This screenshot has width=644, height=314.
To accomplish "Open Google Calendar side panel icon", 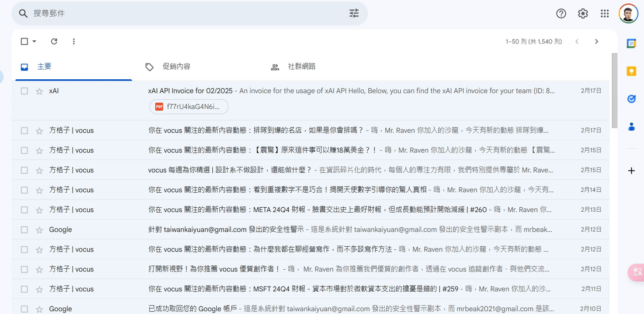I will click(631, 43).
